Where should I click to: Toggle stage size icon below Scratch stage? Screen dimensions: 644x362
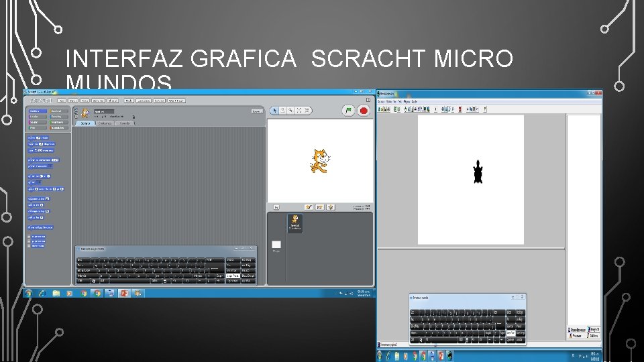276,207
